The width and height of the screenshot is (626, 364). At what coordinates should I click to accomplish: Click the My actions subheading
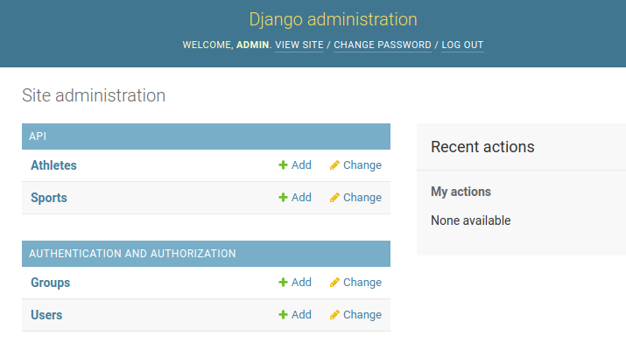coord(461,192)
